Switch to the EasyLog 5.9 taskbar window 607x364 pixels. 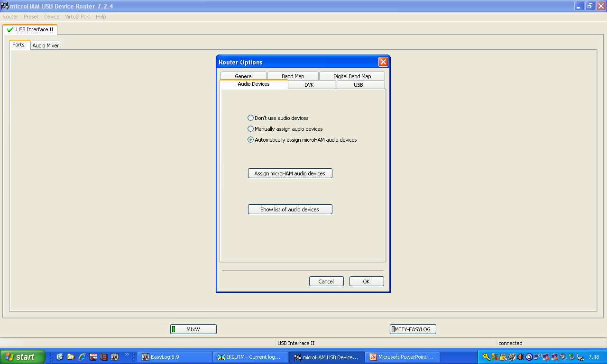pyautogui.click(x=175, y=357)
